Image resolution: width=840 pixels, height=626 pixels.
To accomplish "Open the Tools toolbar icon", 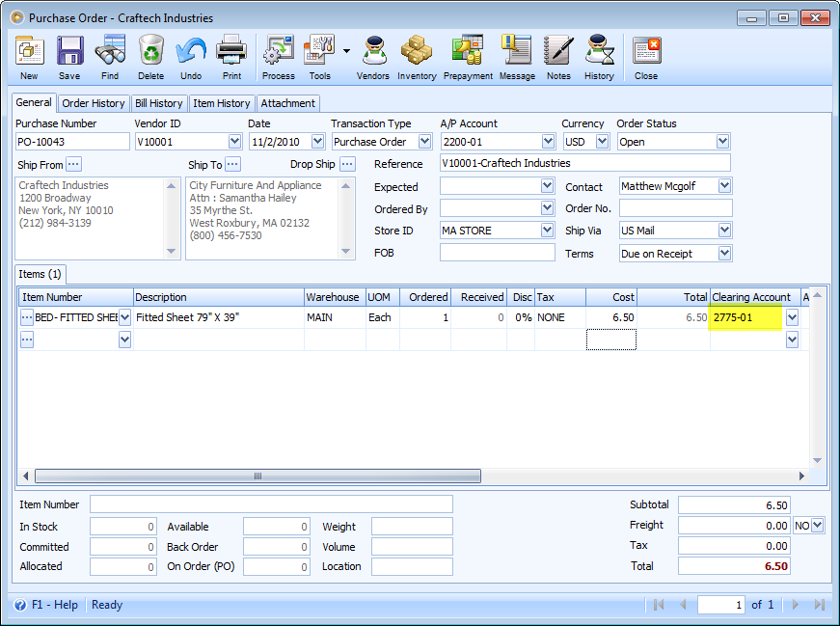I will coord(320,57).
